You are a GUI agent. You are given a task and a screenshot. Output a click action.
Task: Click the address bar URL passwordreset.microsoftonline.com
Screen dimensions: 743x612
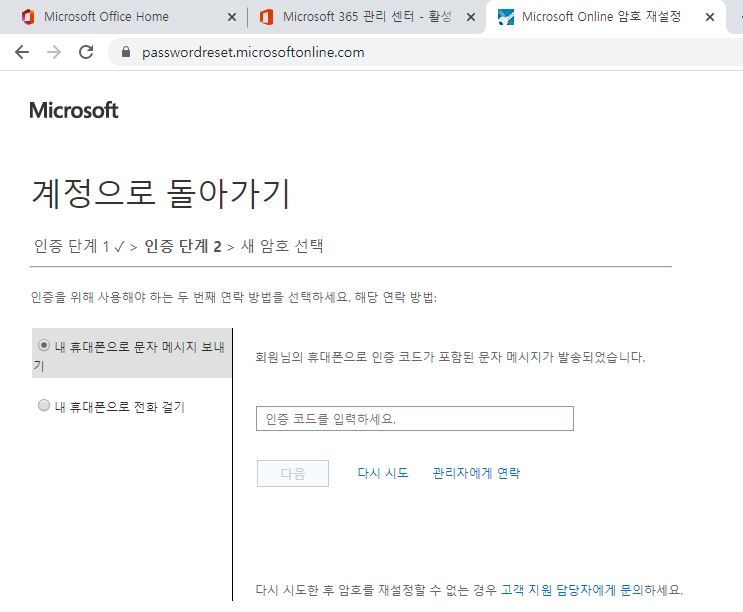253,52
